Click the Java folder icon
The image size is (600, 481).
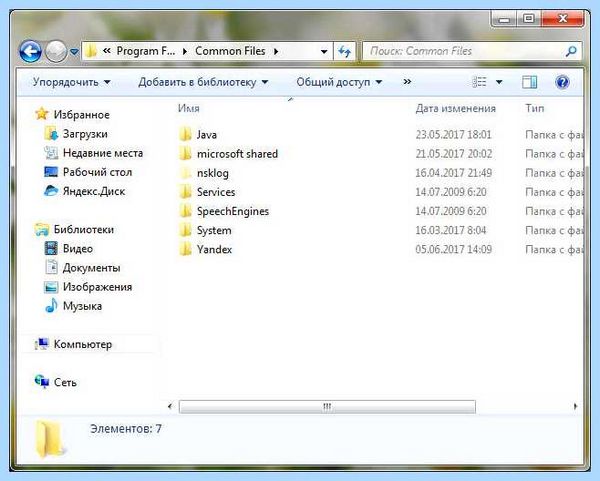click(185, 134)
